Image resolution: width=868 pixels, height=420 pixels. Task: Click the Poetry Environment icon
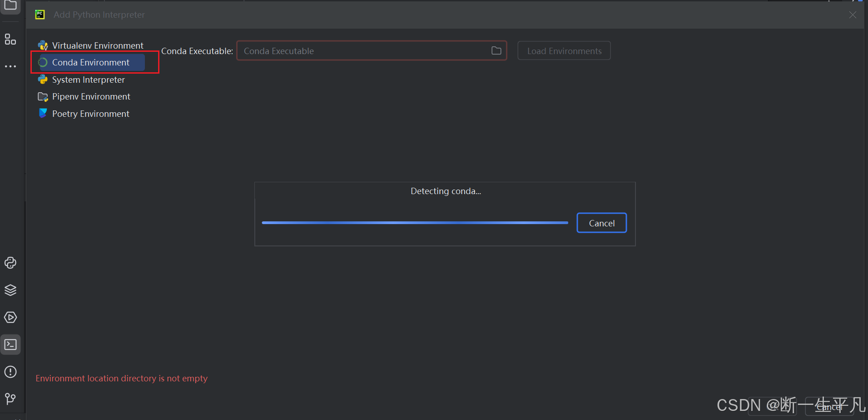point(43,113)
